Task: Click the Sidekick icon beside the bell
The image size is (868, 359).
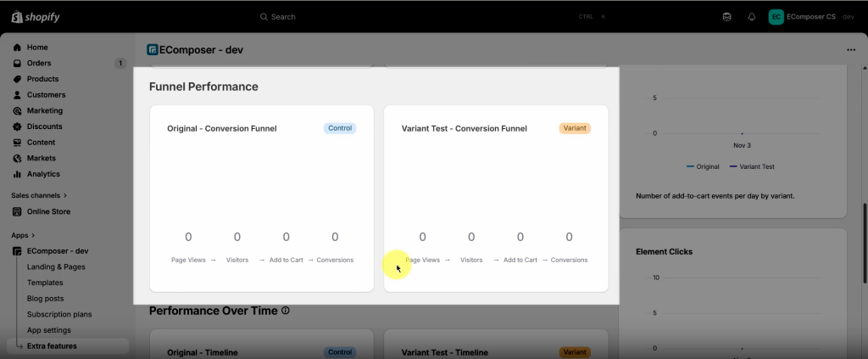Action: tap(726, 17)
